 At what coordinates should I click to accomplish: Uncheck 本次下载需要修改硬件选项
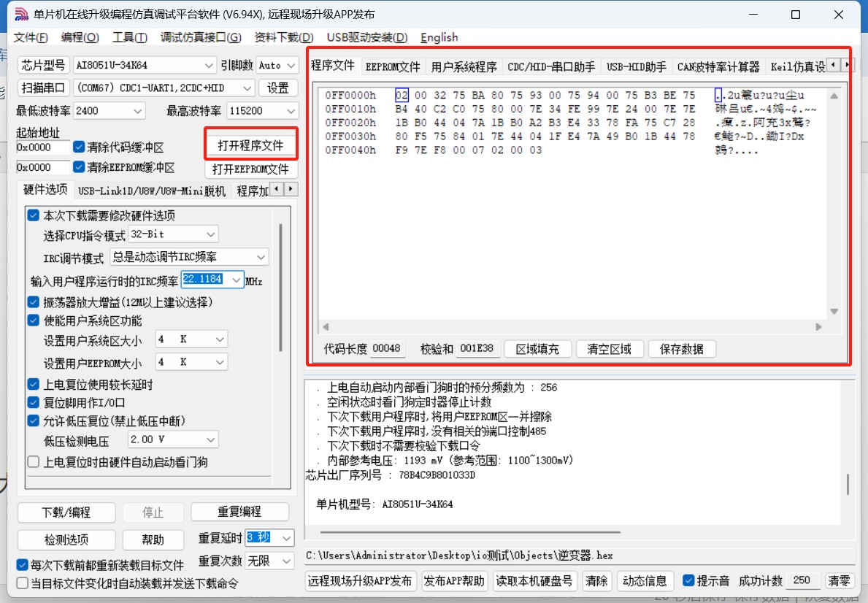point(34,215)
